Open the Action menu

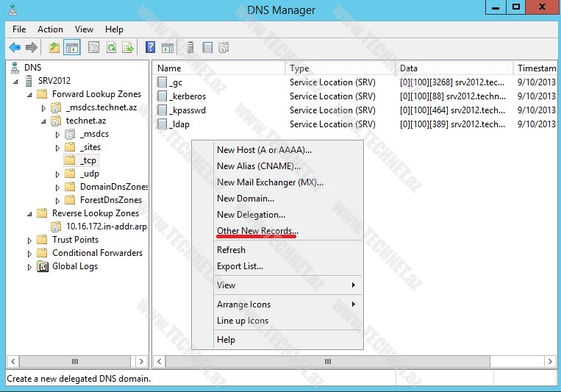(x=50, y=29)
